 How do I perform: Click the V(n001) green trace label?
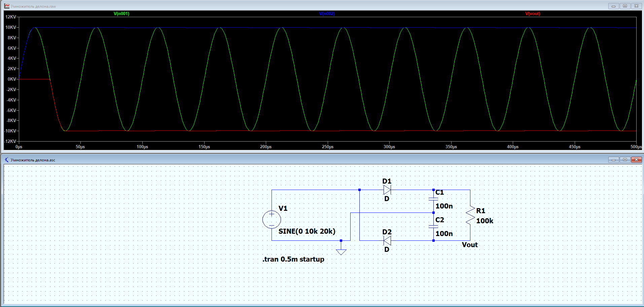pos(121,14)
